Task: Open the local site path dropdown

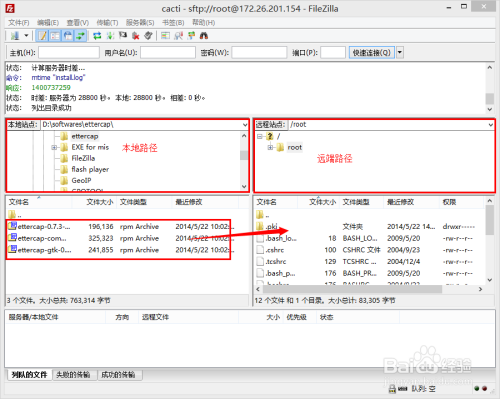Action: point(245,125)
